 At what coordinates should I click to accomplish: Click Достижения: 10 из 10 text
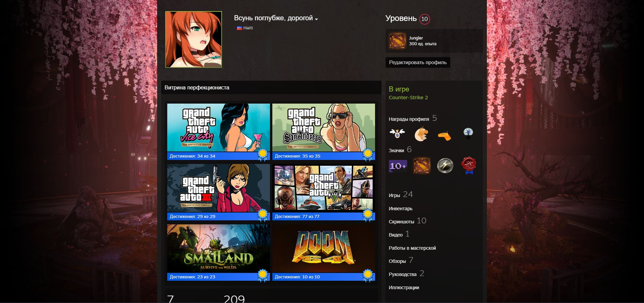click(x=297, y=277)
